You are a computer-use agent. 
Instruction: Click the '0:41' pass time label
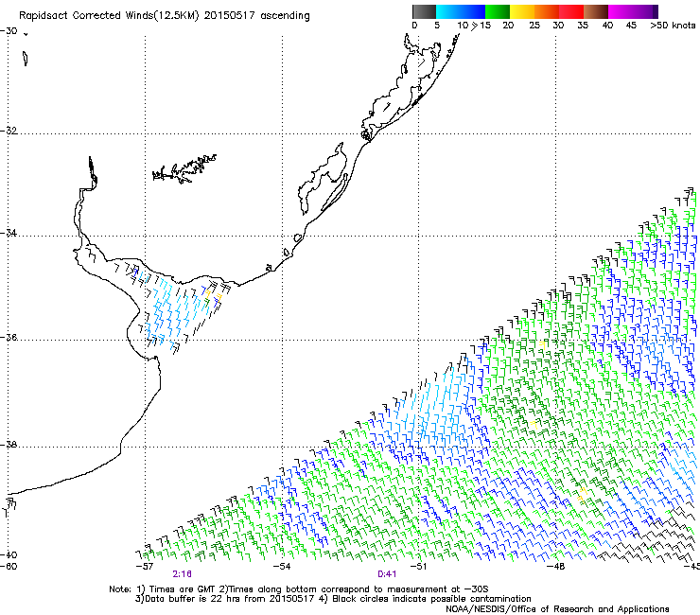tap(387, 574)
